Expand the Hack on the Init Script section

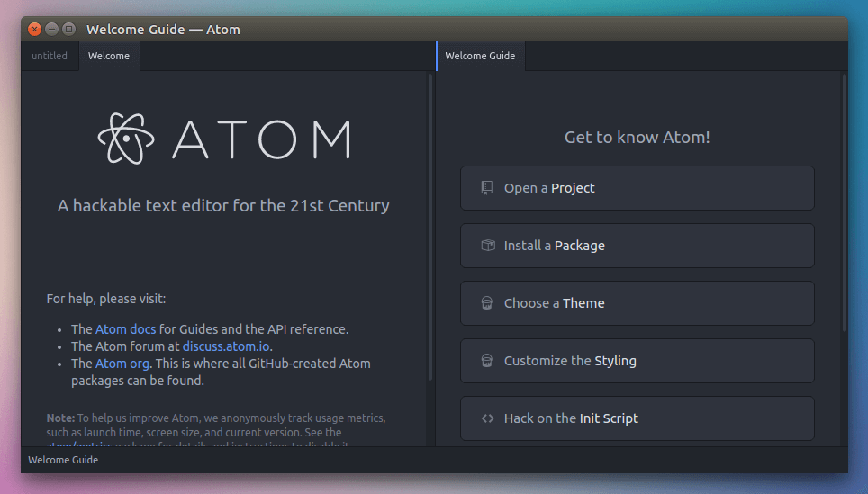coord(637,418)
